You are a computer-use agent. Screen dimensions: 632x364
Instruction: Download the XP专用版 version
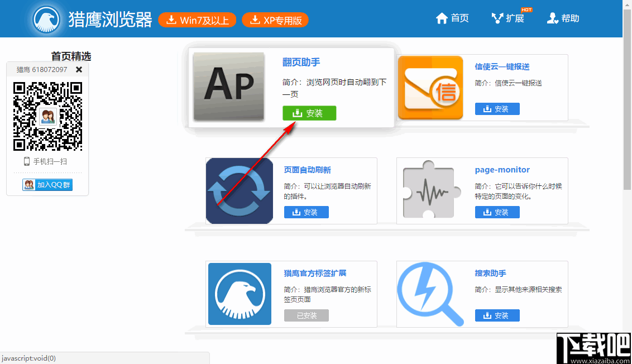coord(275,20)
